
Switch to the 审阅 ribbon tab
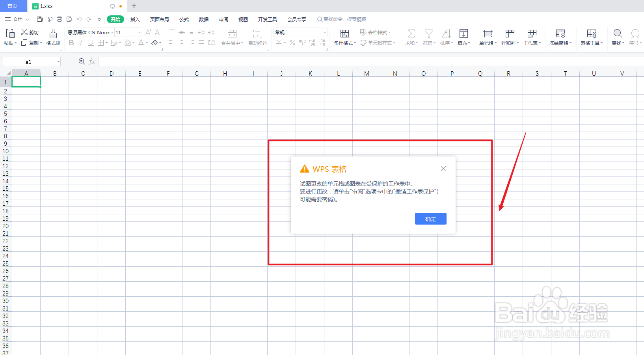(x=223, y=19)
